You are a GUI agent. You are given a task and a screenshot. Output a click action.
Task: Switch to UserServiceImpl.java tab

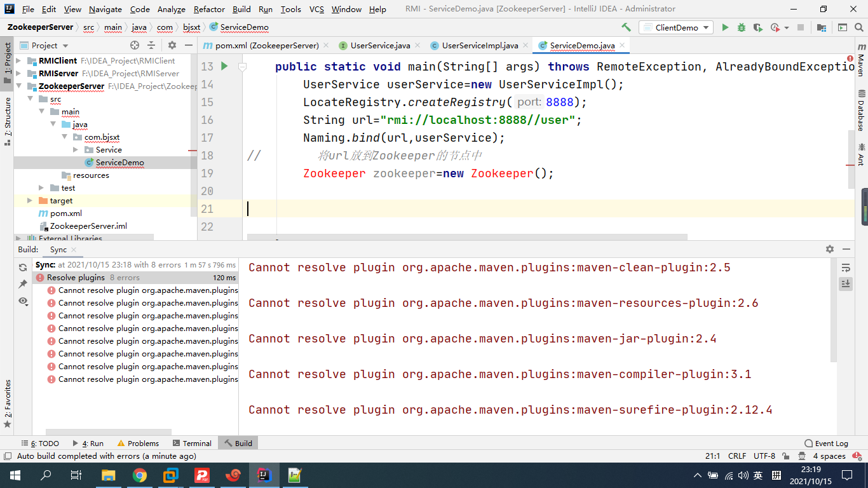click(480, 45)
